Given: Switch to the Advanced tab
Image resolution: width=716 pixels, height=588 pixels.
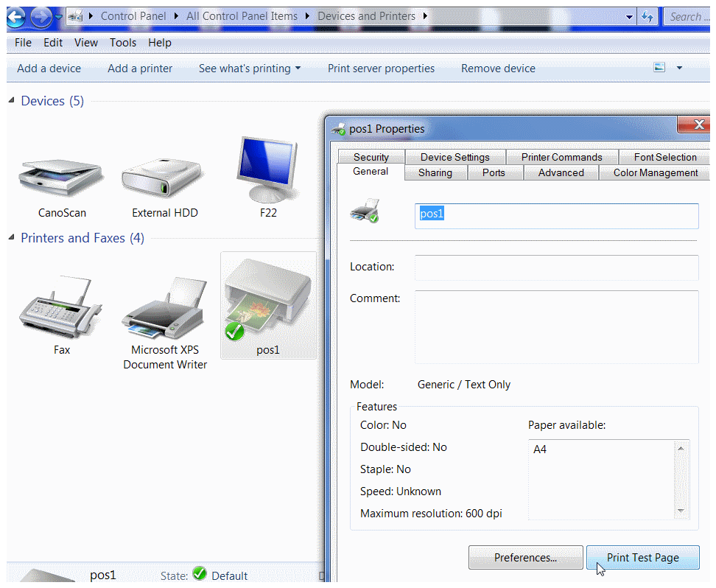Looking at the screenshot, I should [x=561, y=172].
